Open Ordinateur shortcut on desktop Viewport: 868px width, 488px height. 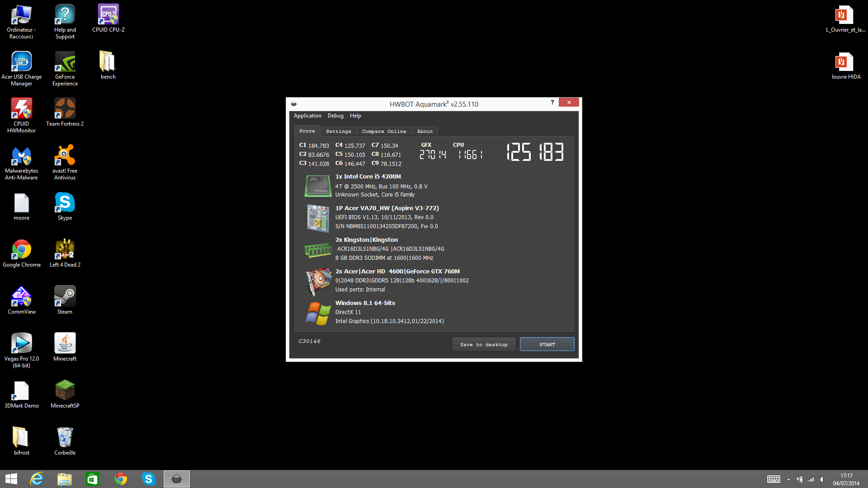(x=21, y=22)
